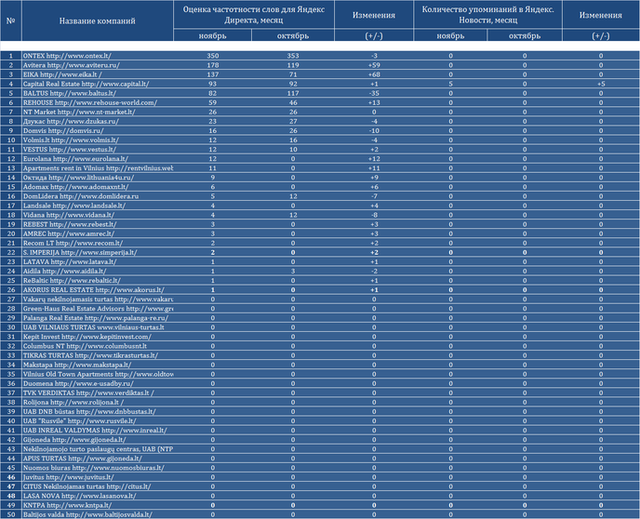Click the NT Market company cell
Viewport: 640px width, 519px height.
click(97, 112)
